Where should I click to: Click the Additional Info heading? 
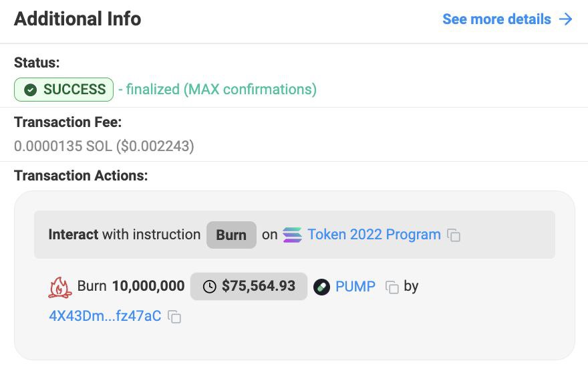[78, 19]
